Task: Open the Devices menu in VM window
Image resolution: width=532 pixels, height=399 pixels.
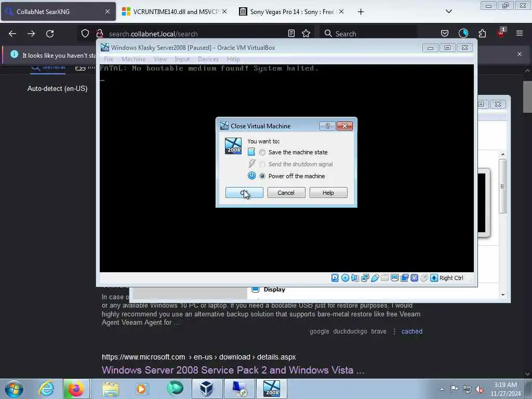Action: point(208,59)
